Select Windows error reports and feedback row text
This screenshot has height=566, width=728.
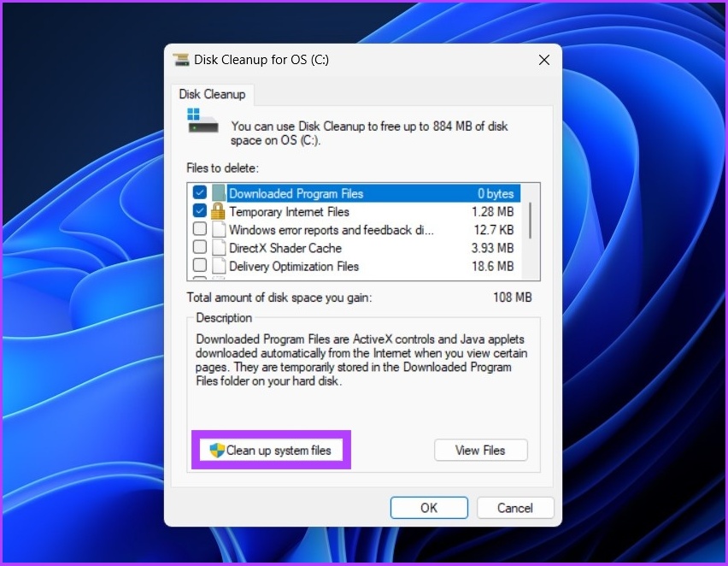click(331, 230)
